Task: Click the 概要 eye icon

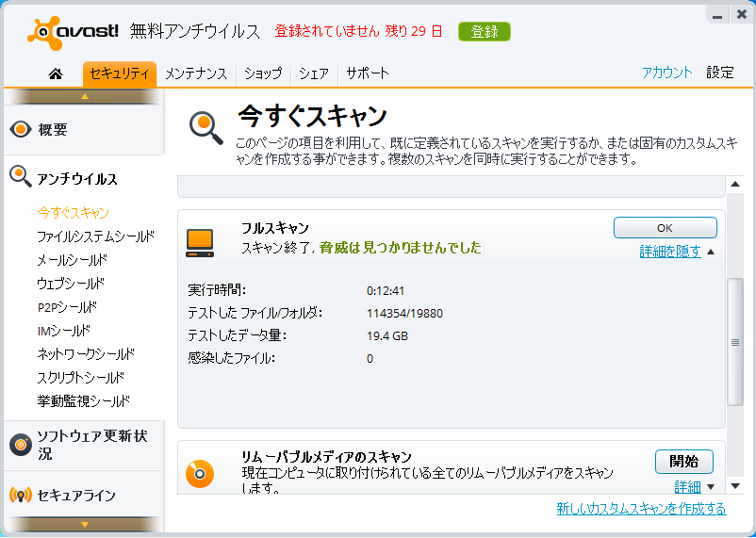Action: [20, 129]
